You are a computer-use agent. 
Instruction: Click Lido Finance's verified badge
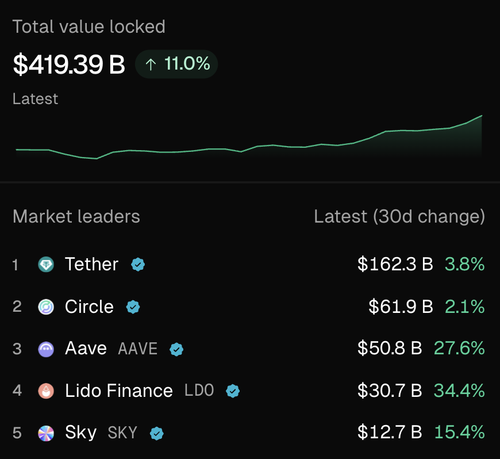pyautogui.click(x=233, y=391)
